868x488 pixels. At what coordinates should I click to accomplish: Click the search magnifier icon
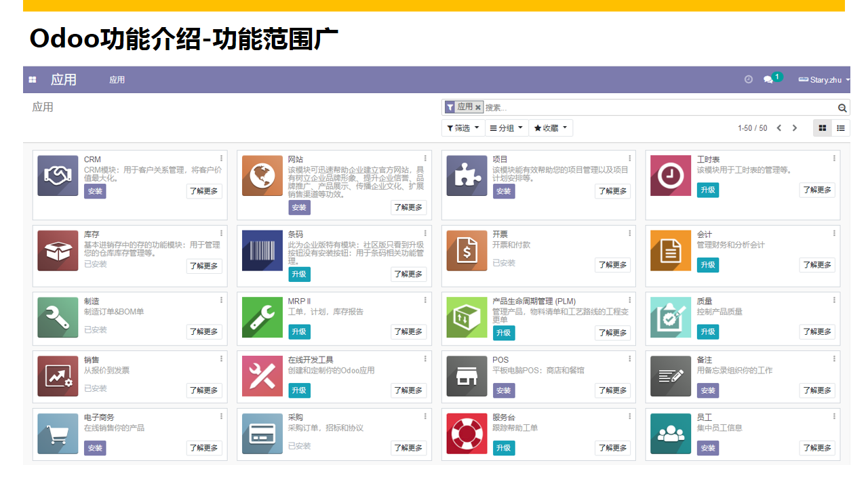pos(842,108)
